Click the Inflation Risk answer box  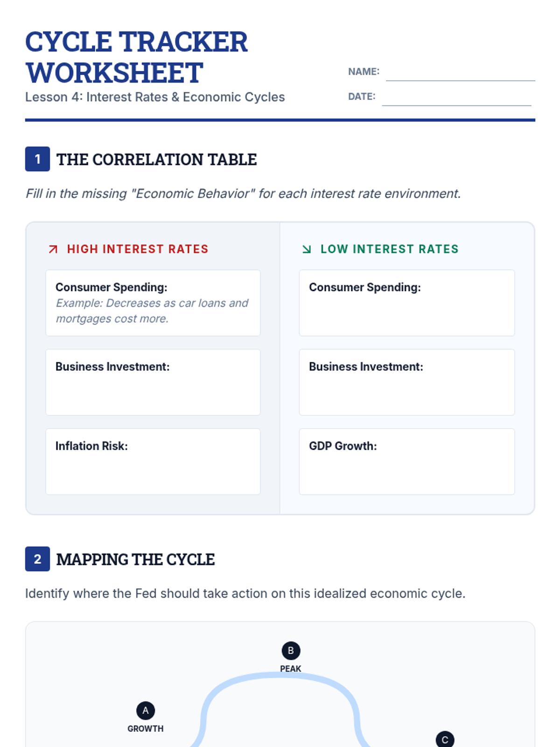click(x=153, y=462)
